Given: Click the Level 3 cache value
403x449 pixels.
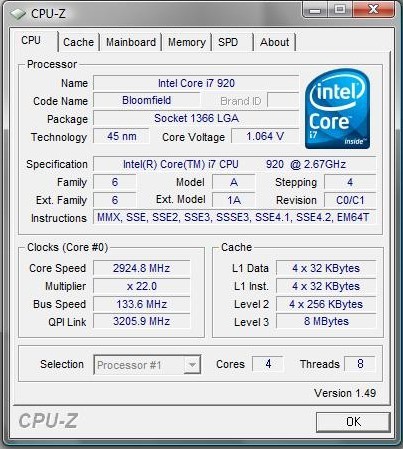Looking at the screenshot, I should [x=326, y=321].
